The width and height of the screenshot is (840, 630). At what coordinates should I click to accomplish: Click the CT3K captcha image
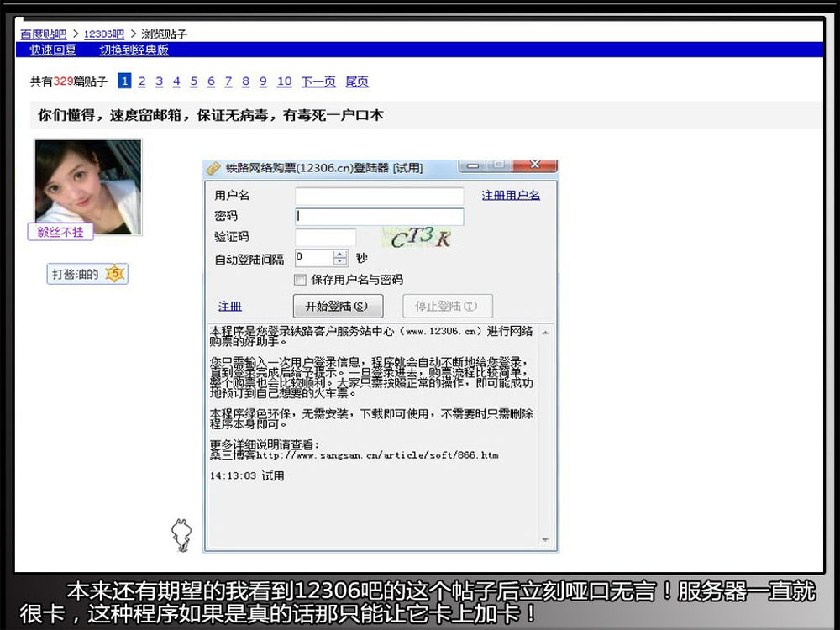417,238
